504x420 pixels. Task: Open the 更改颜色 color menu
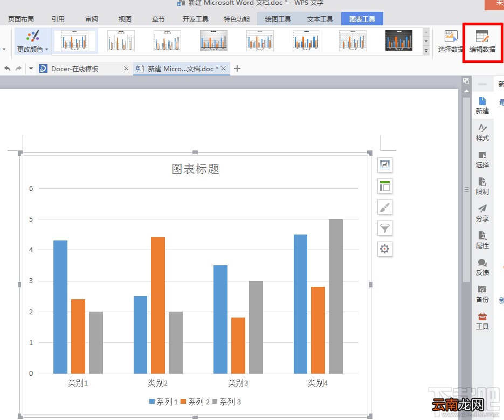32,41
